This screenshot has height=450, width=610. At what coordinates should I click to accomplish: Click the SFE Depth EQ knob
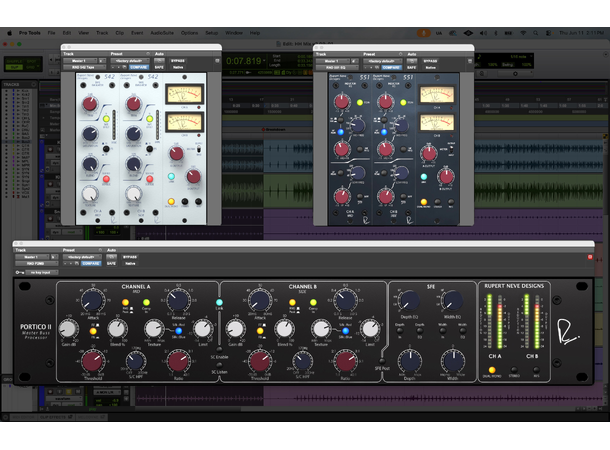[409, 301]
